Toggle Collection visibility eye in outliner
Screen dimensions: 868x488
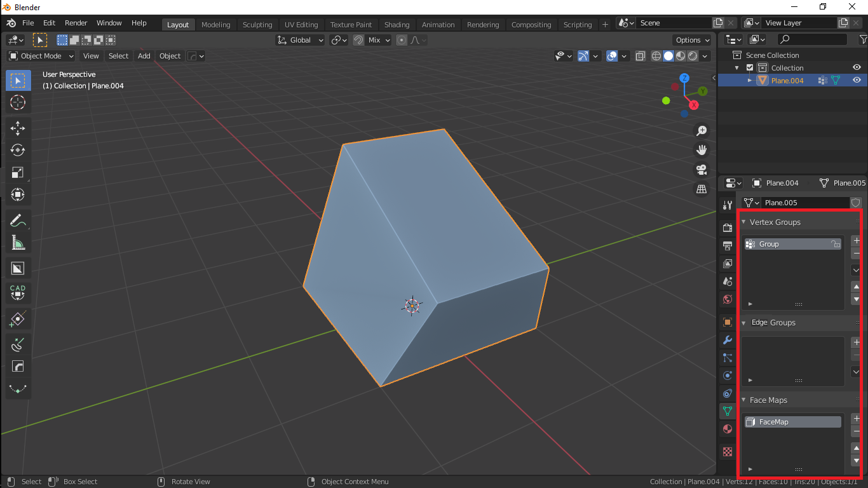click(857, 67)
